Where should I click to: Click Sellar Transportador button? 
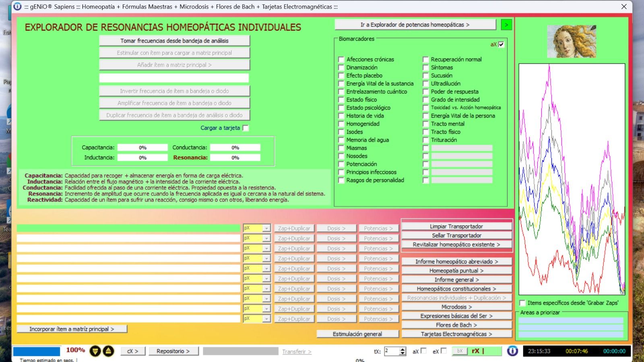point(456,235)
